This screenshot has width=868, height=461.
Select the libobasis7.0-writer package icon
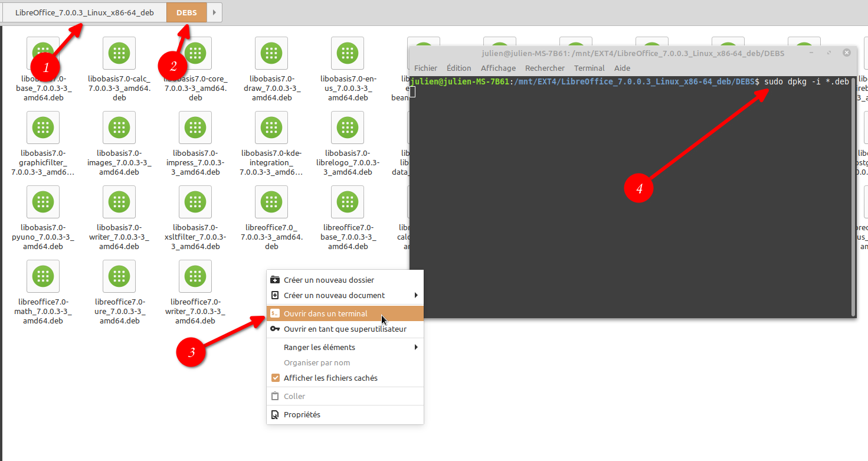119,202
